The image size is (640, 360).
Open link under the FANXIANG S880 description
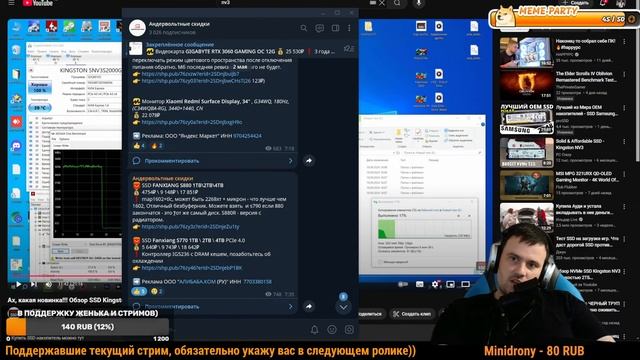coord(190,227)
